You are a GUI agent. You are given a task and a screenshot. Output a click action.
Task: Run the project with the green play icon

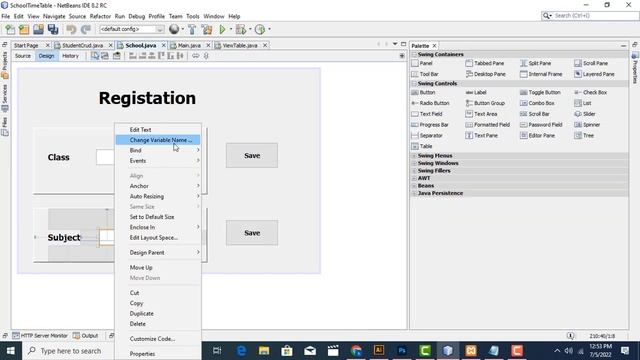click(x=222, y=29)
